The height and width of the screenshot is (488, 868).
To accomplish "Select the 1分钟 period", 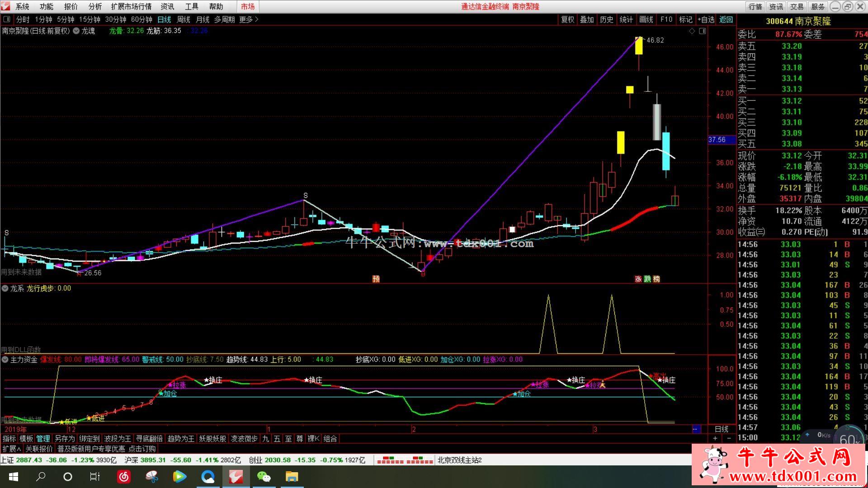I will (43, 19).
